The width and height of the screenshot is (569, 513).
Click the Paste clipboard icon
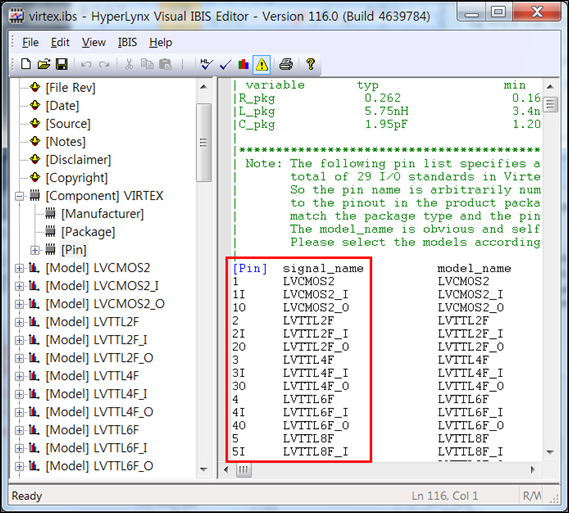click(x=165, y=64)
